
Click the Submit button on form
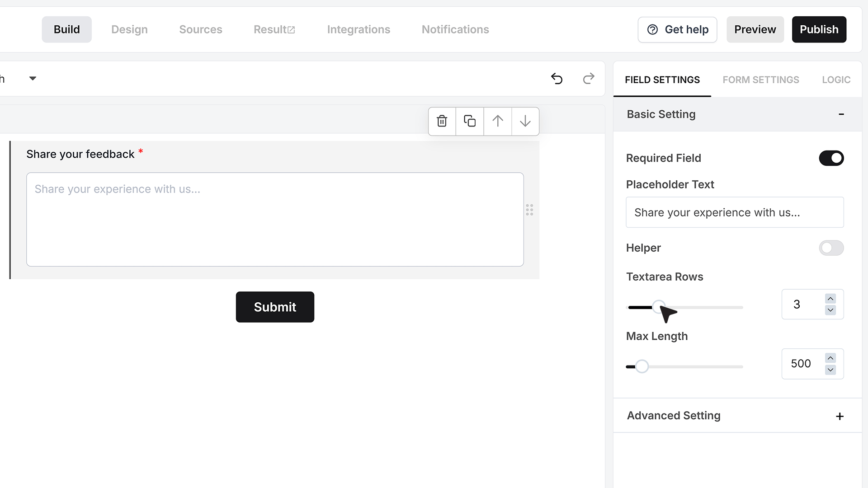[275, 307]
